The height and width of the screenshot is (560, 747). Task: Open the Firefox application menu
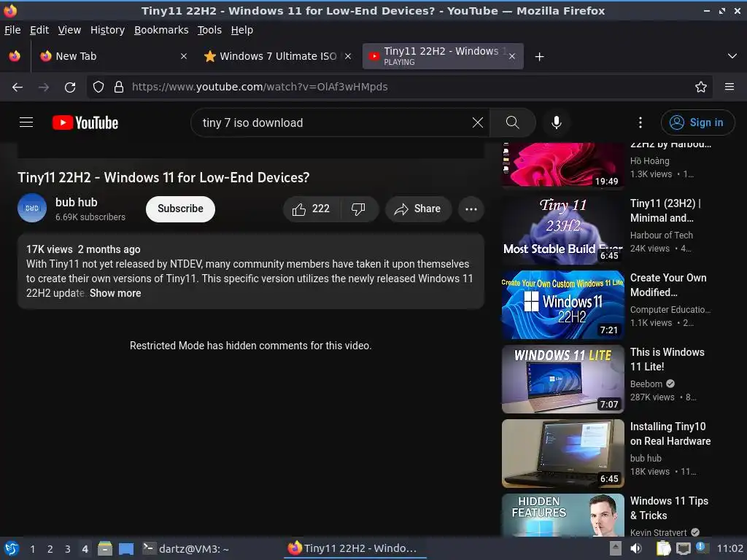(729, 87)
